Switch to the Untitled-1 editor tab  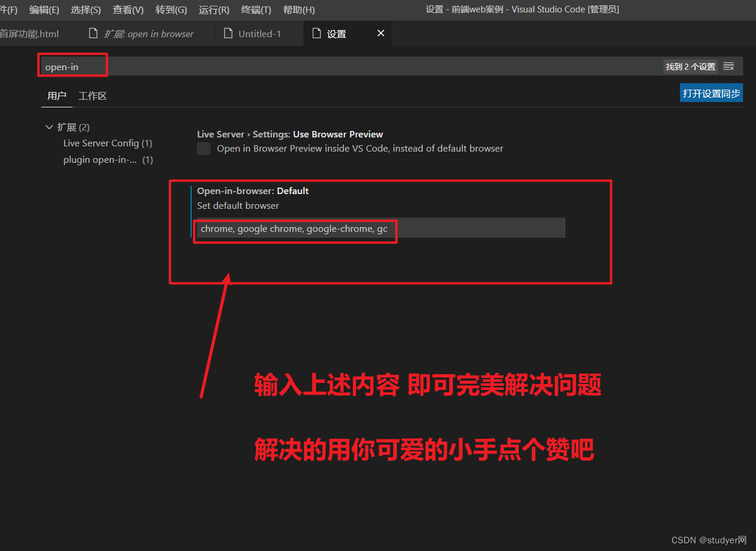point(259,34)
